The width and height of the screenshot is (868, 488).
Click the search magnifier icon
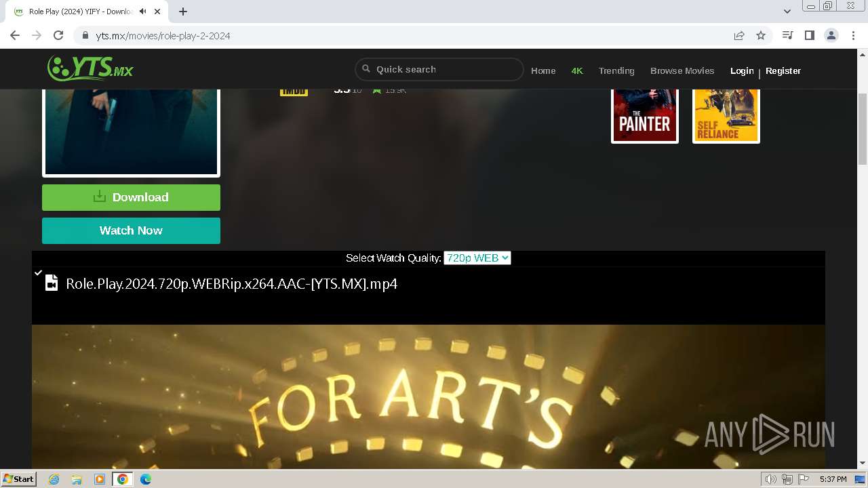tap(366, 69)
